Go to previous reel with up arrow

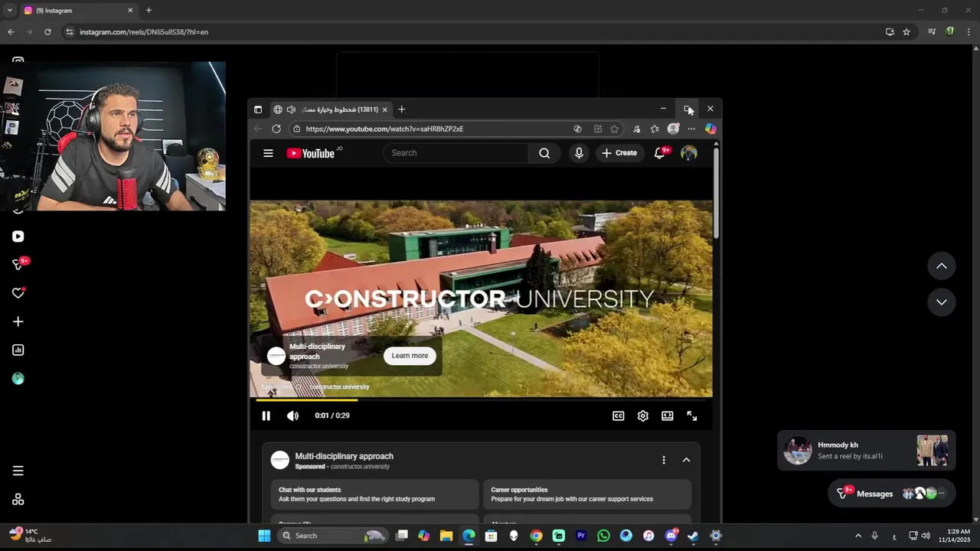942,266
